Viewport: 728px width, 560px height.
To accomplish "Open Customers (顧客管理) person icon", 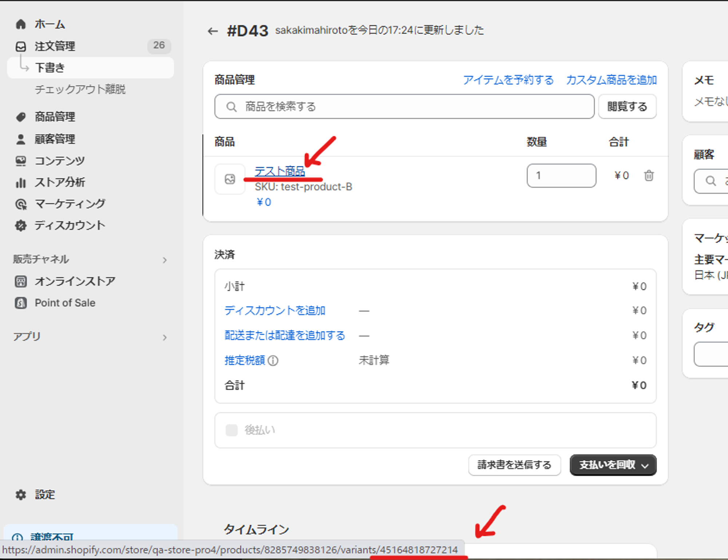I will (21, 139).
